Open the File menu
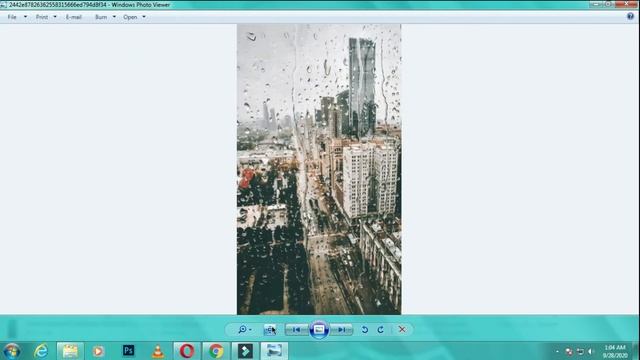This screenshot has height=360, width=640. [x=12, y=17]
